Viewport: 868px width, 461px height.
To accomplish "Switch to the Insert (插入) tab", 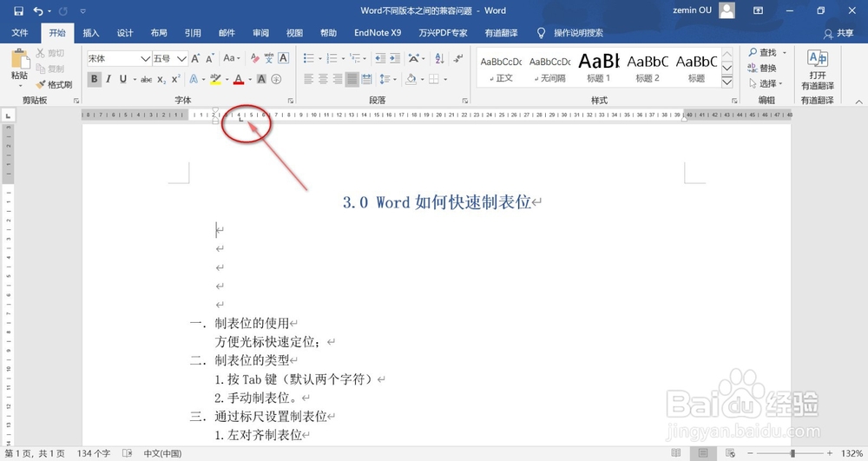I will click(x=91, y=33).
